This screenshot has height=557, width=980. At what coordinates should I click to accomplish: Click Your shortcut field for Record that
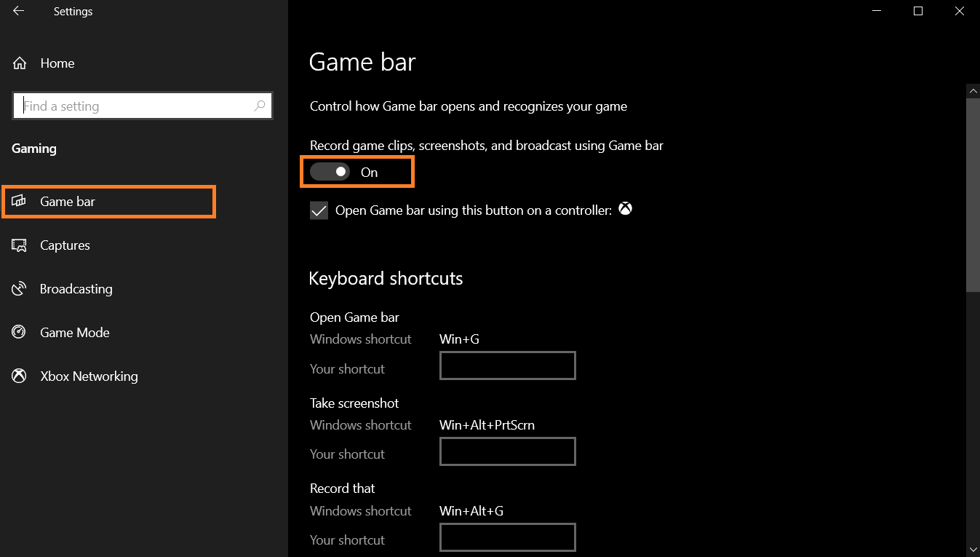(508, 537)
